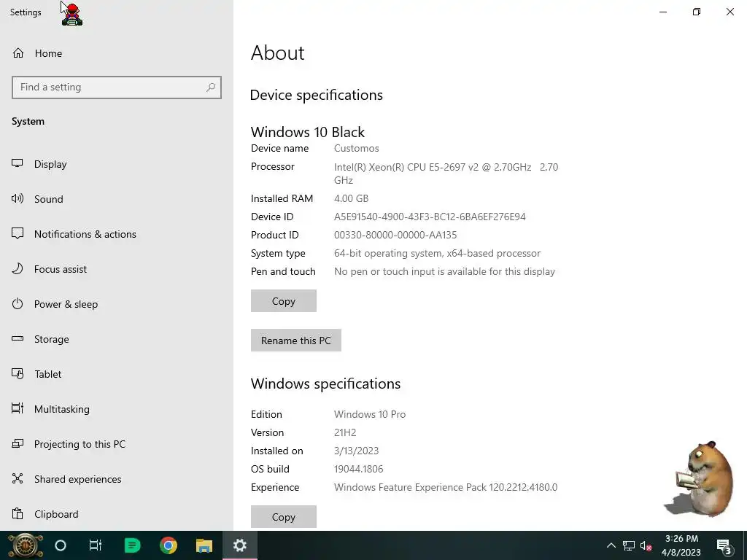The image size is (747, 560).
Task: Click the muted volume tray icon
Action: (x=646, y=545)
